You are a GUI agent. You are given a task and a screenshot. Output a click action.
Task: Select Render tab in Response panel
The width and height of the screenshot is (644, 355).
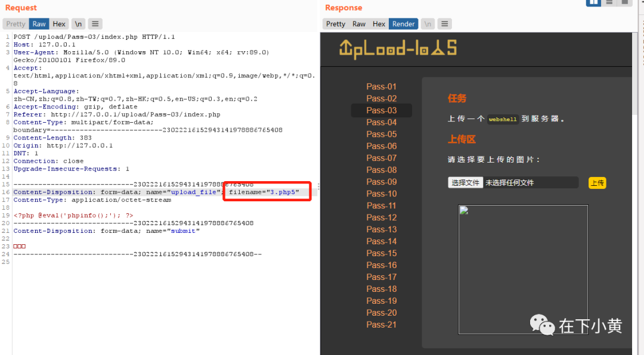point(403,24)
